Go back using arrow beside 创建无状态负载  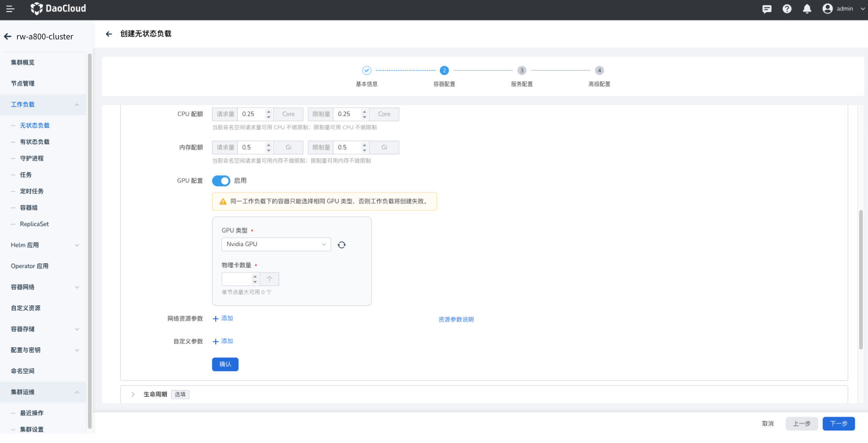point(109,34)
